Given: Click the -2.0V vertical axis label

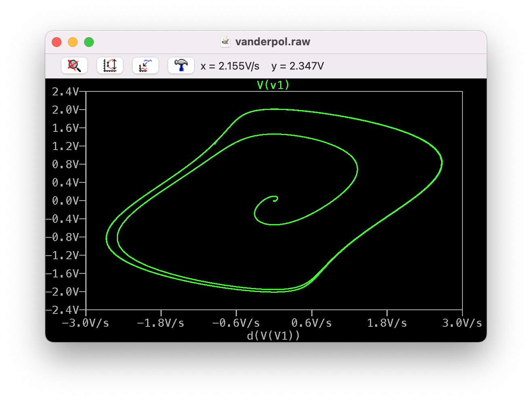Looking at the screenshot, I should [62, 292].
